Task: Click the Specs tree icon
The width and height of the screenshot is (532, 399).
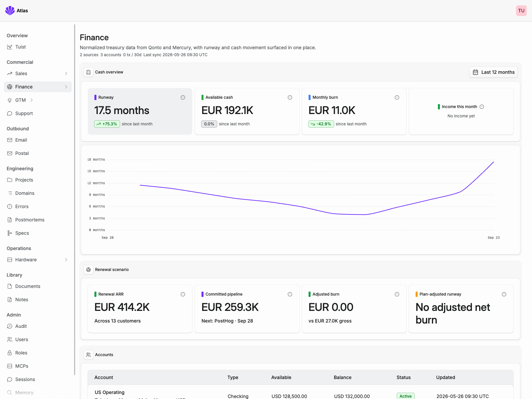Action: [10, 233]
